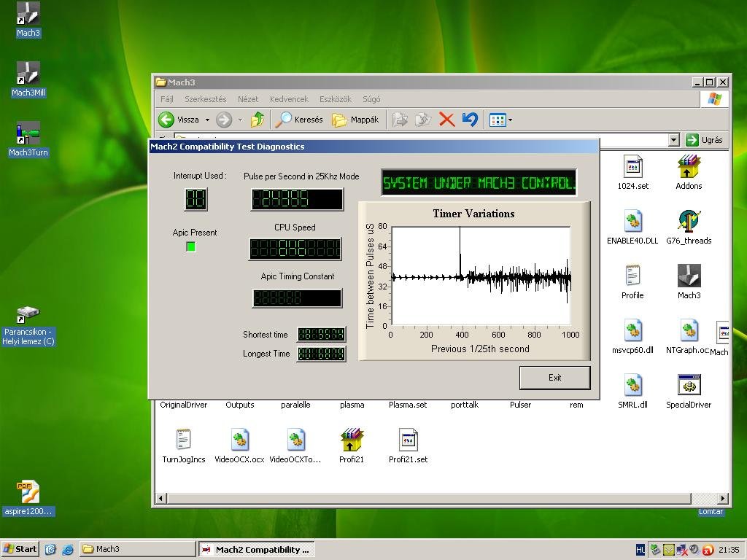Switch to Mach3 folder taskbar button
This screenshot has width=747, height=560.
[137, 549]
